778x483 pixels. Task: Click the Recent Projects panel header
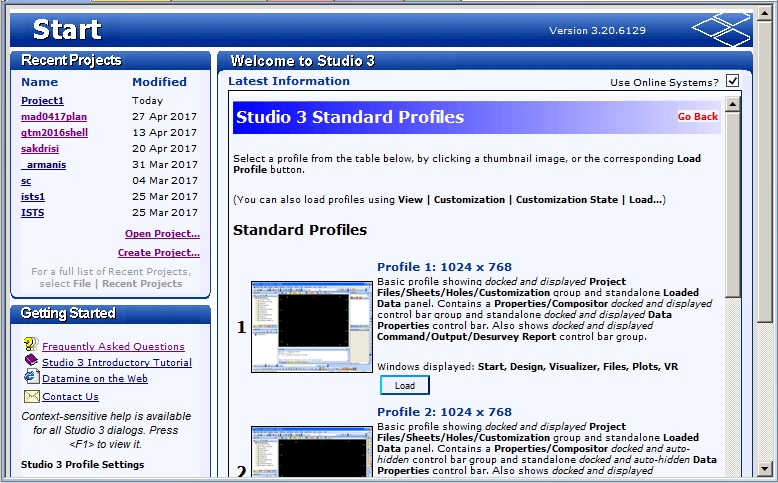[x=110, y=60]
